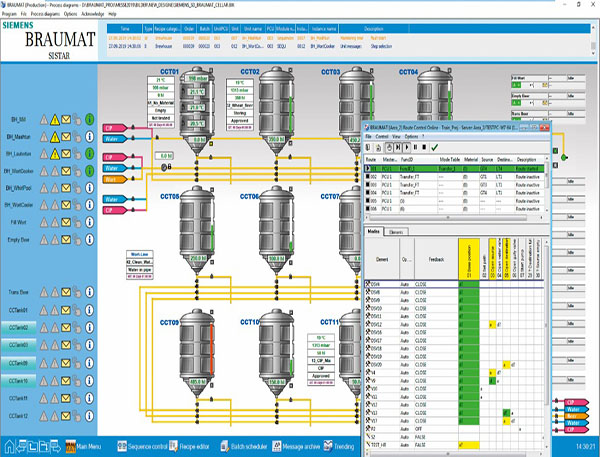Click info icon for Empty Beer row
This screenshot has width=600, height=457.
pyautogui.click(x=89, y=240)
